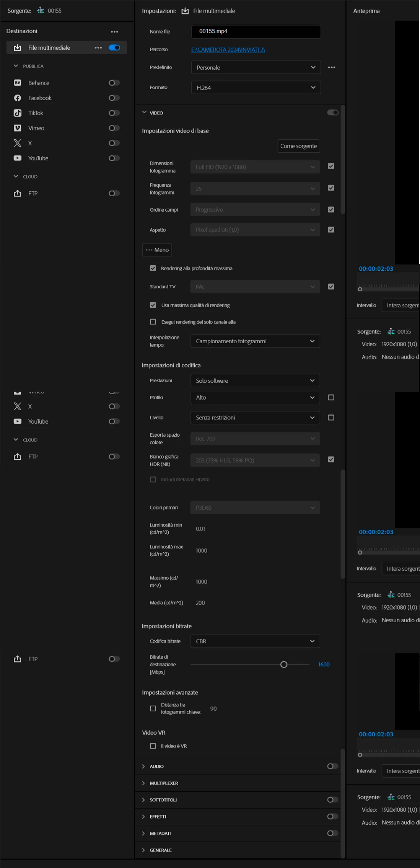Screen dimensions: 420x868
Task: Expand the GENERALE section
Action: [143, 850]
